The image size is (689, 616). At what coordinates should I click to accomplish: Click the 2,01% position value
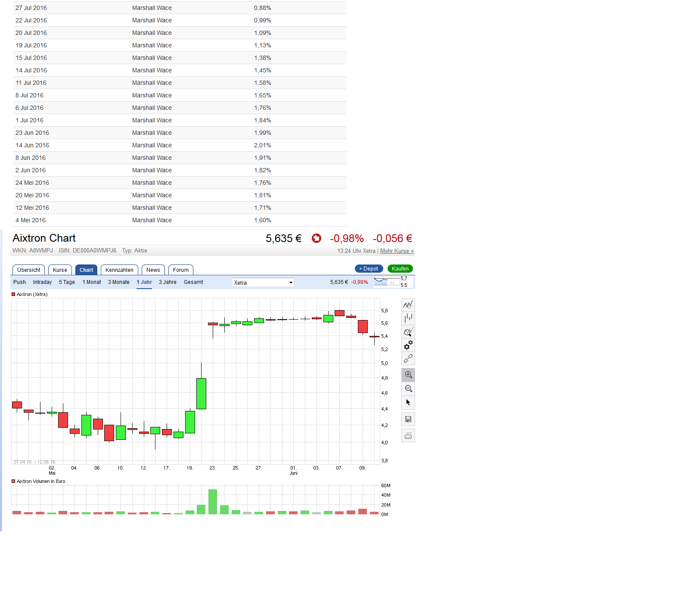click(263, 145)
